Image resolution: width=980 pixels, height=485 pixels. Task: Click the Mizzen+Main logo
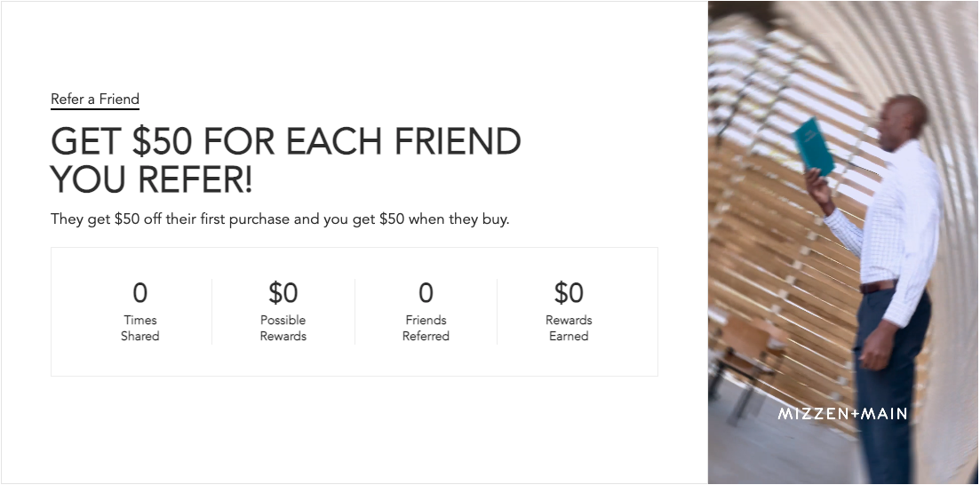point(842,413)
